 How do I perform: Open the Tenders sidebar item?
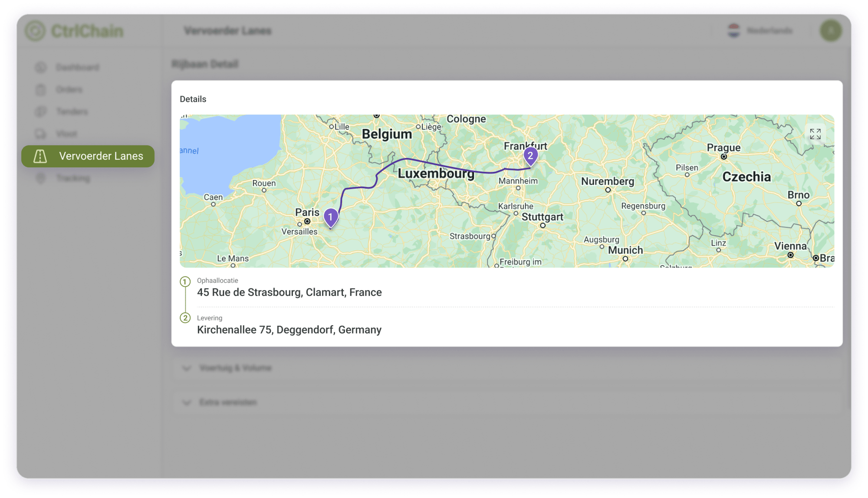click(72, 111)
